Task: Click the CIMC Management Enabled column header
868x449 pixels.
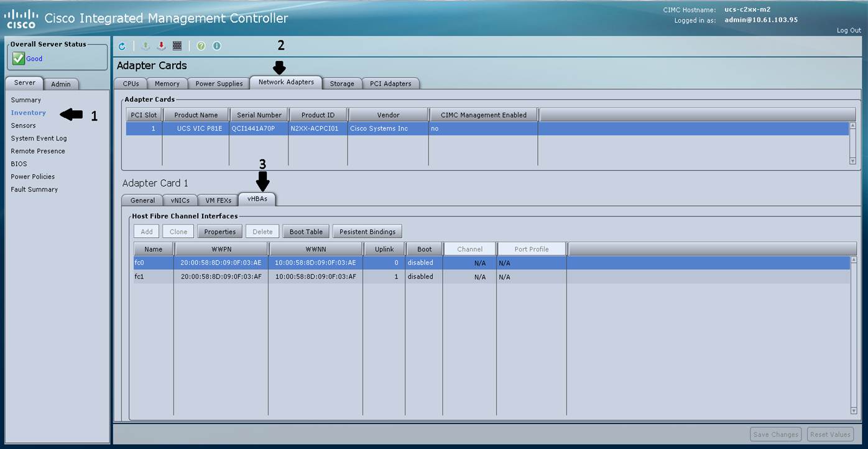Action: 483,115
